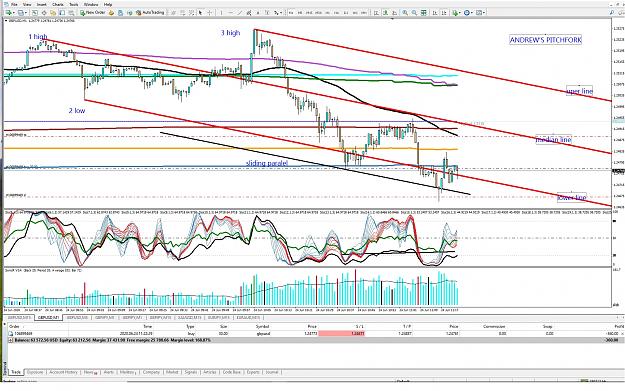This screenshot has height=391, width=625.
Task: Open the Journal terminal tab
Action: (x=272, y=372)
